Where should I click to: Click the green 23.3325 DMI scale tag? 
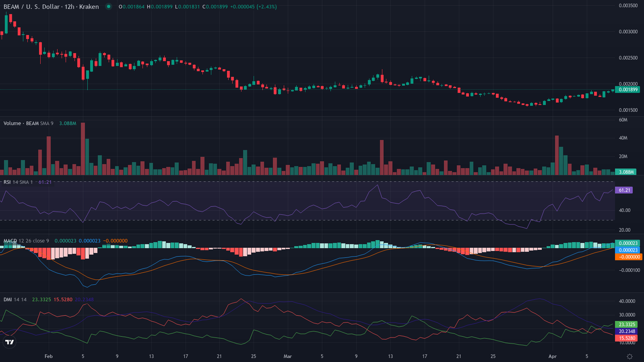pos(626,324)
